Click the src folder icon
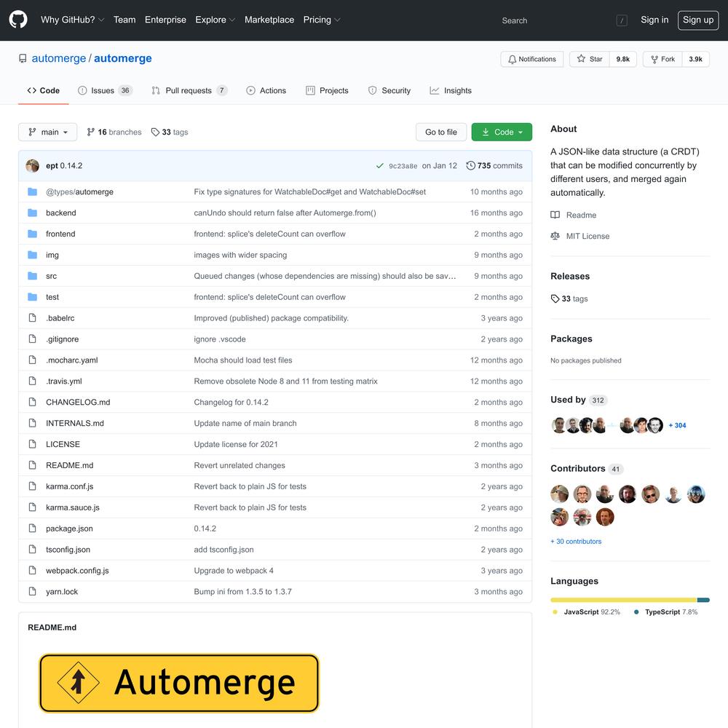 pyautogui.click(x=32, y=276)
